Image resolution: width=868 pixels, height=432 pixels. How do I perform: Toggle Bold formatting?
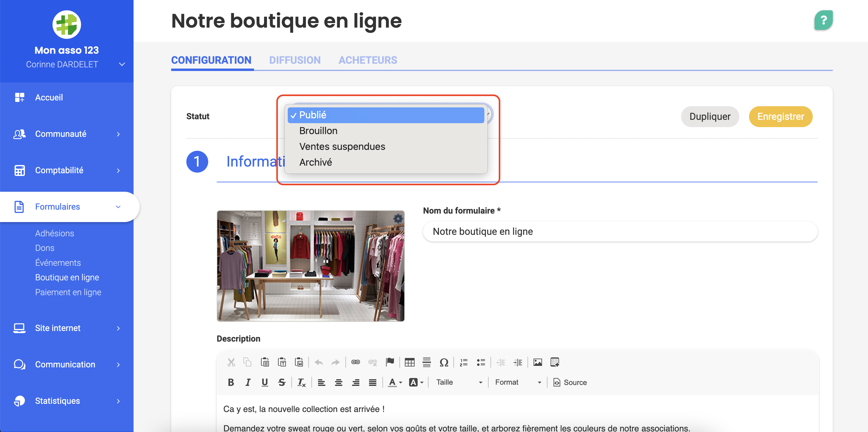[231, 382]
